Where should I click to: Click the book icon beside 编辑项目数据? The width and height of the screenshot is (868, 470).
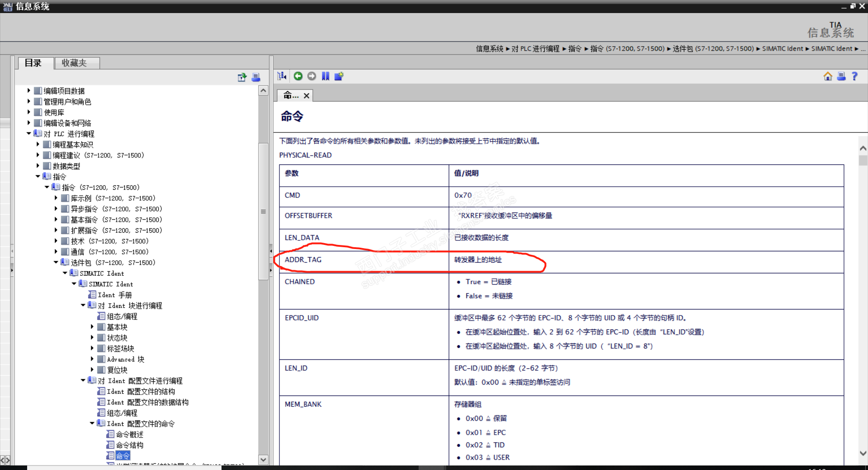pos(38,91)
